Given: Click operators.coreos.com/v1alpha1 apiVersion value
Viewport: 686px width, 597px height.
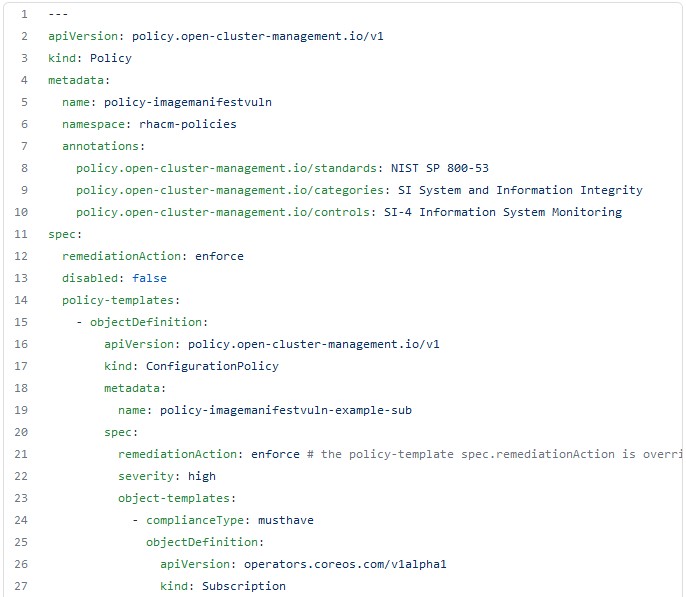Looking at the screenshot, I should [x=345, y=564].
